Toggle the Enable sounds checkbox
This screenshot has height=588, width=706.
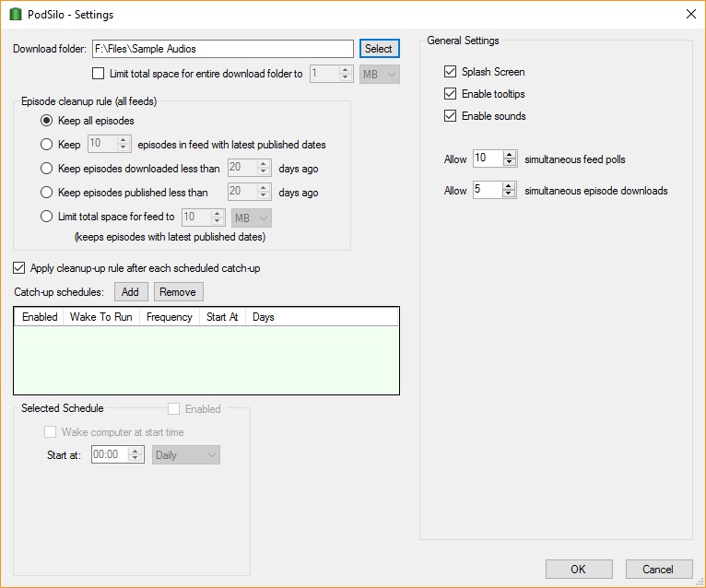450,116
